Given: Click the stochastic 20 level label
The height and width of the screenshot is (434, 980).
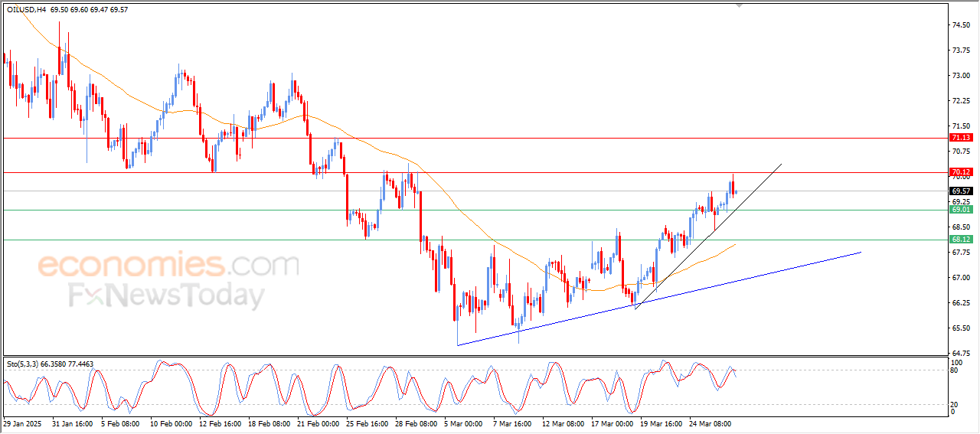Looking at the screenshot, I should pyautogui.click(x=955, y=403).
